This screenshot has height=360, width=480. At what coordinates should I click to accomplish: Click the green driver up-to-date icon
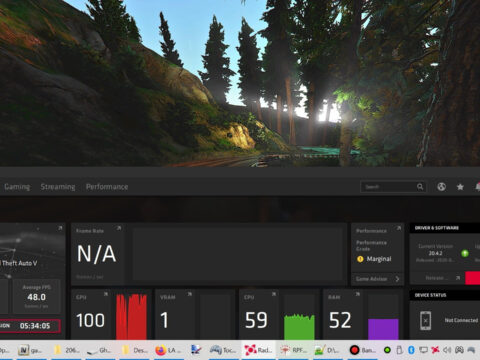[x=465, y=253]
